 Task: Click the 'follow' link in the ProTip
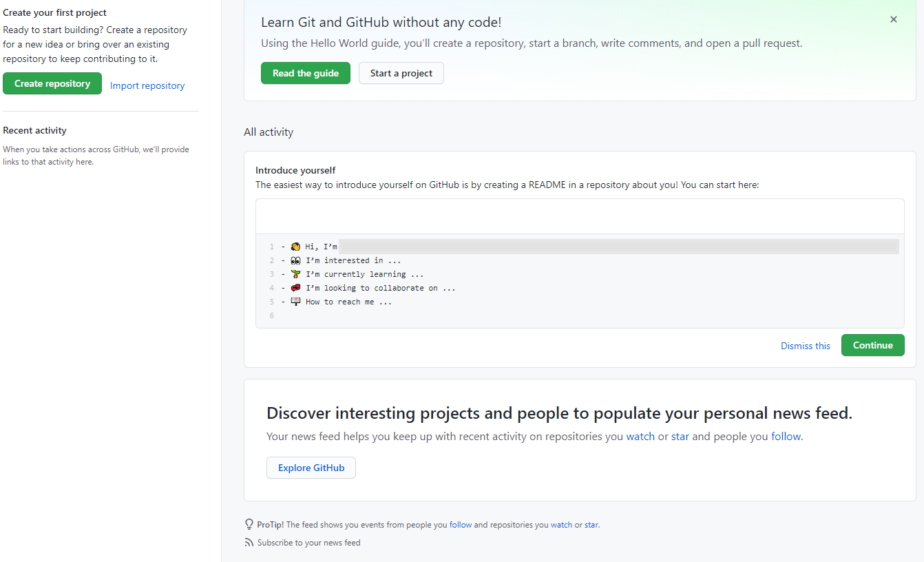pyautogui.click(x=461, y=525)
